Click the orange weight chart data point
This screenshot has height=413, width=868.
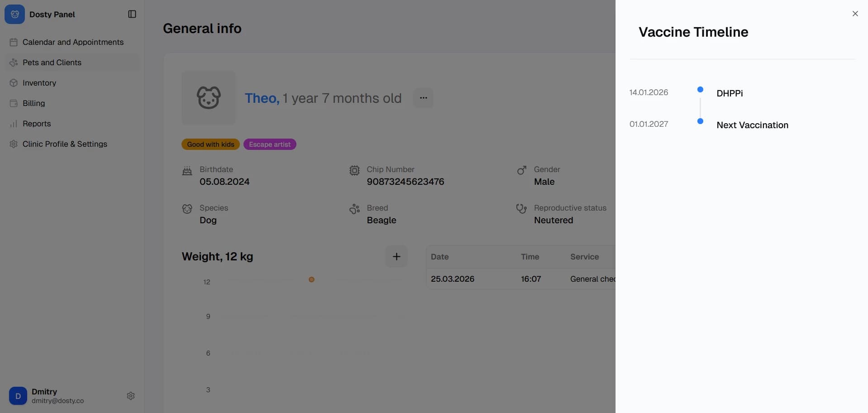[311, 280]
